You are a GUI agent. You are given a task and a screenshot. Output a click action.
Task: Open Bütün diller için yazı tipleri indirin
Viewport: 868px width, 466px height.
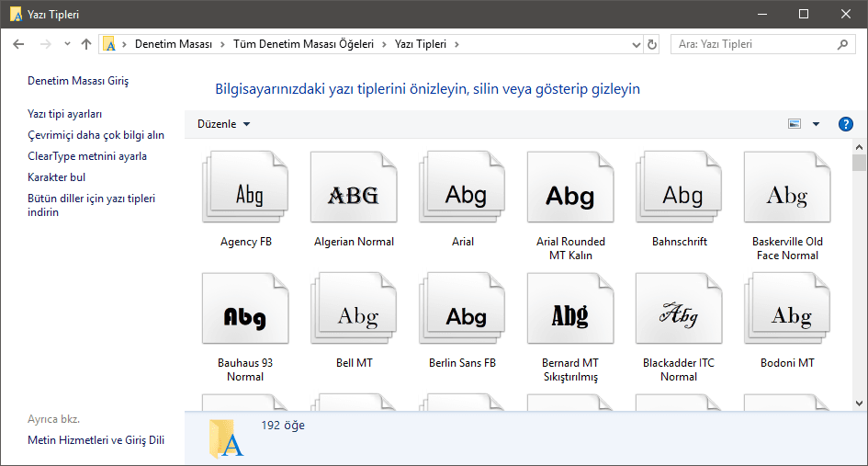(x=91, y=205)
